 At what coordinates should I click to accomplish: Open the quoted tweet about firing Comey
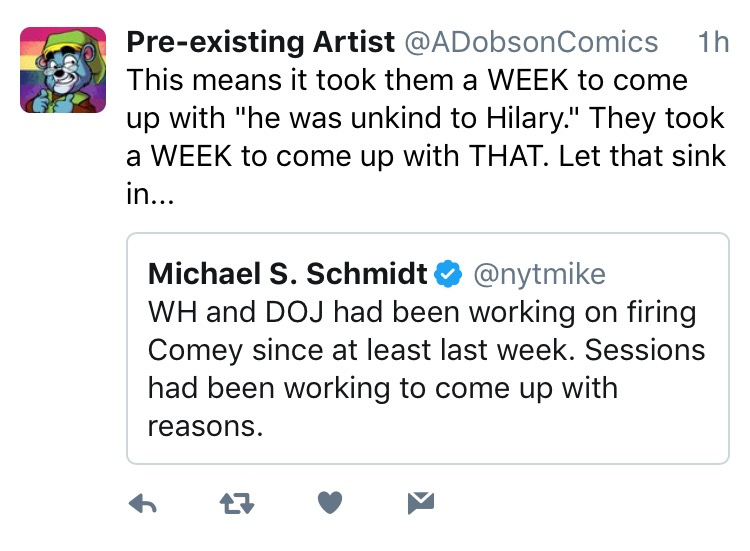(x=428, y=348)
